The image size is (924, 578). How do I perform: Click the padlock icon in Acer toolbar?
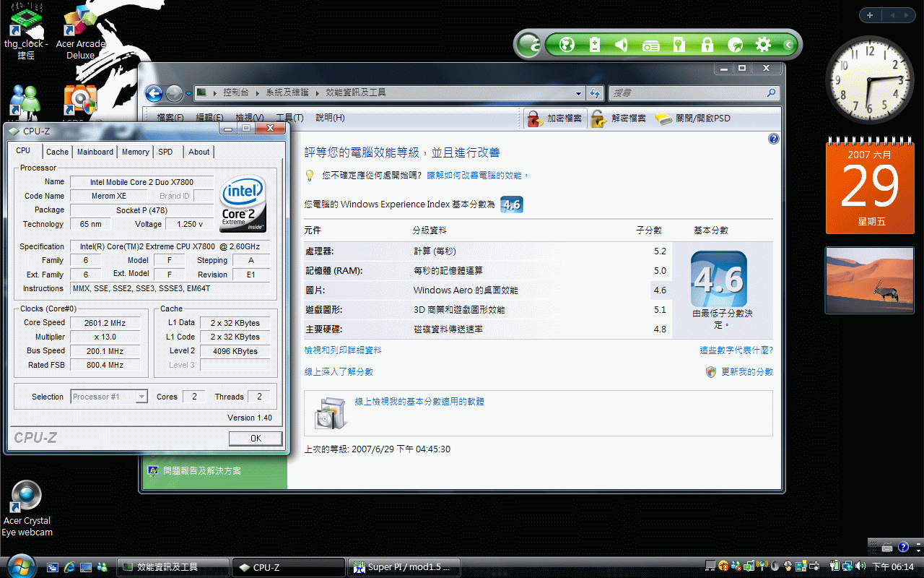tap(707, 45)
